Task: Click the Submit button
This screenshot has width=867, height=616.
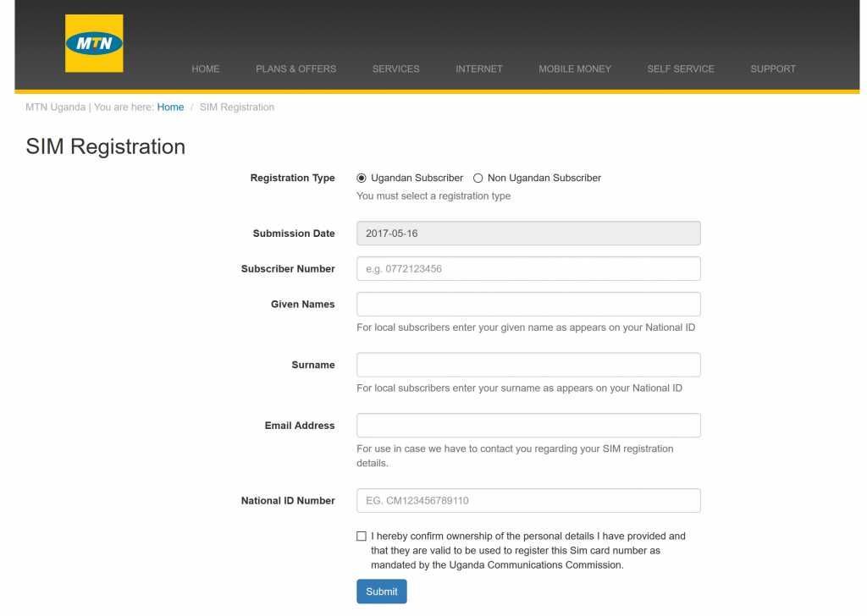Action: [x=381, y=591]
